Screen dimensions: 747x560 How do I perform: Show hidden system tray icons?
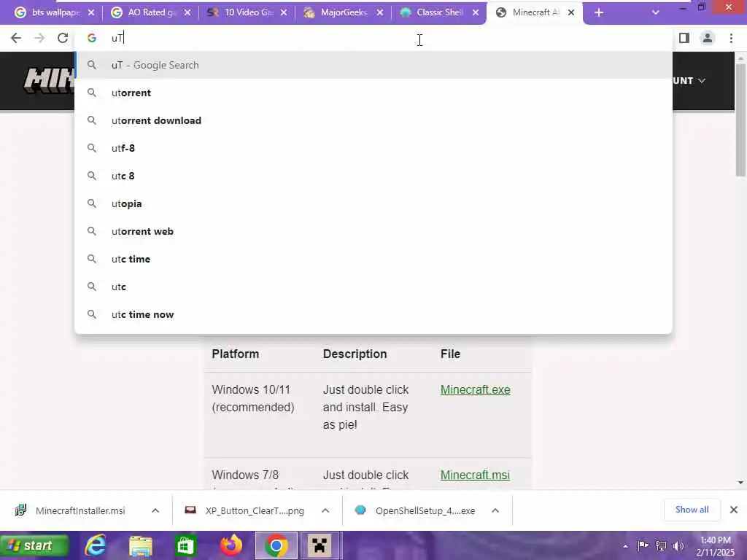[x=625, y=547]
